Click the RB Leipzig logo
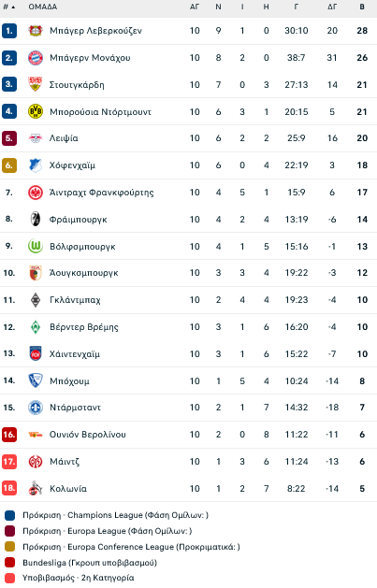The height and width of the screenshot is (588, 377). coord(36,138)
